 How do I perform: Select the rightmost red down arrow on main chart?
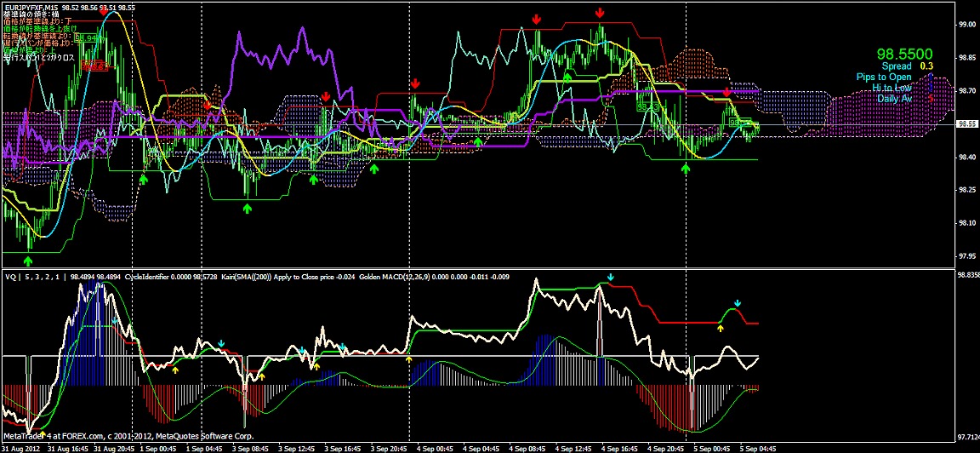pos(726,92)
